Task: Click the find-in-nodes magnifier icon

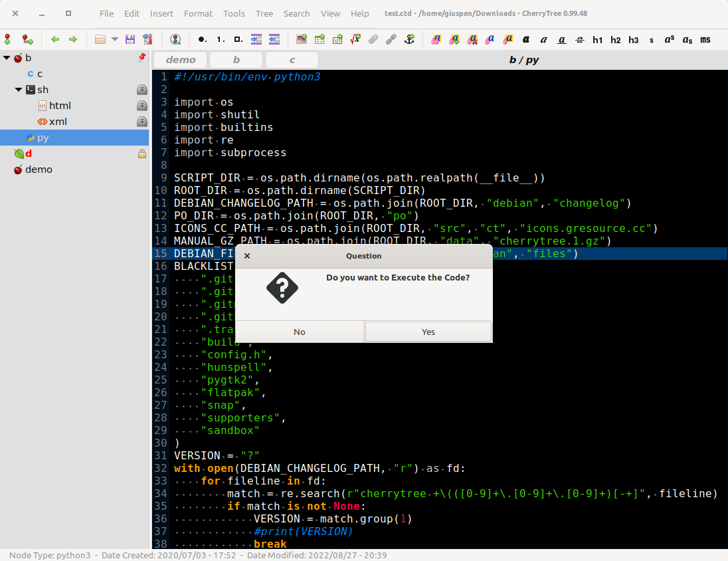Action: click(x=175, y=40)
